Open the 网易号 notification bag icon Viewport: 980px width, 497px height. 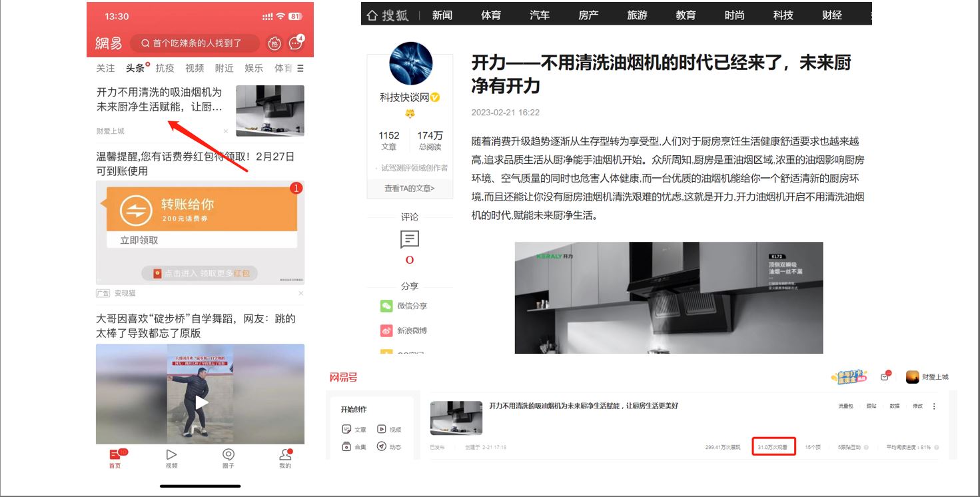[885, 376]
